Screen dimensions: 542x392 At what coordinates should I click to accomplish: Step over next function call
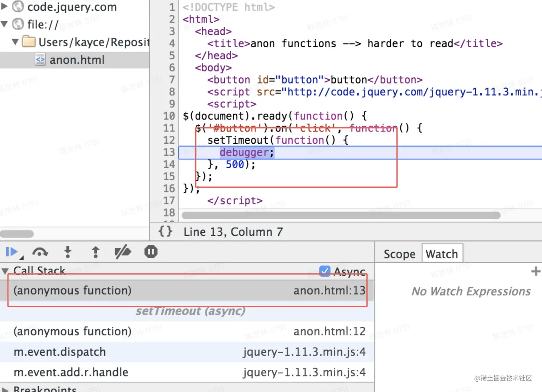click(x=40, y=252)
